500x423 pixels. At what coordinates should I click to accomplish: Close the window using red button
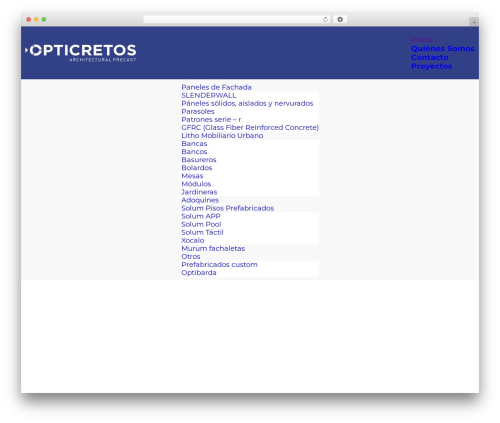29,19
